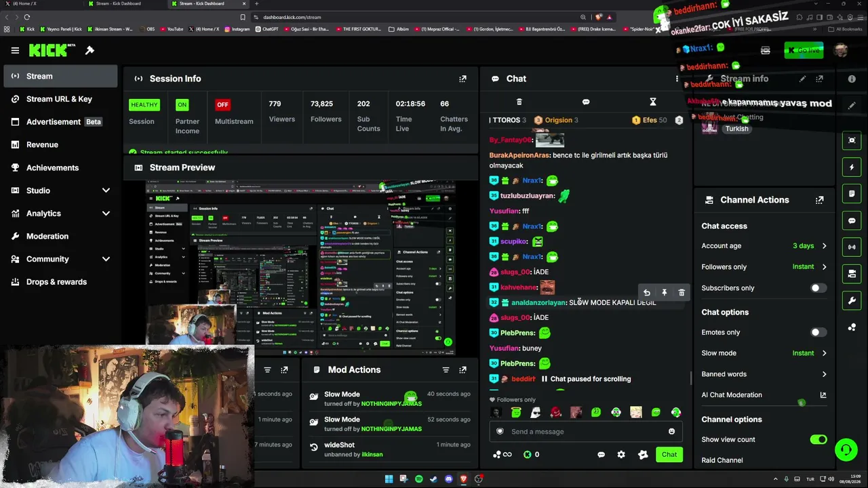Image resolution: width=868 pixels, height=488 pixels.
Task: Click the broadcast signal sidebar icon
Action: point(852,247)
